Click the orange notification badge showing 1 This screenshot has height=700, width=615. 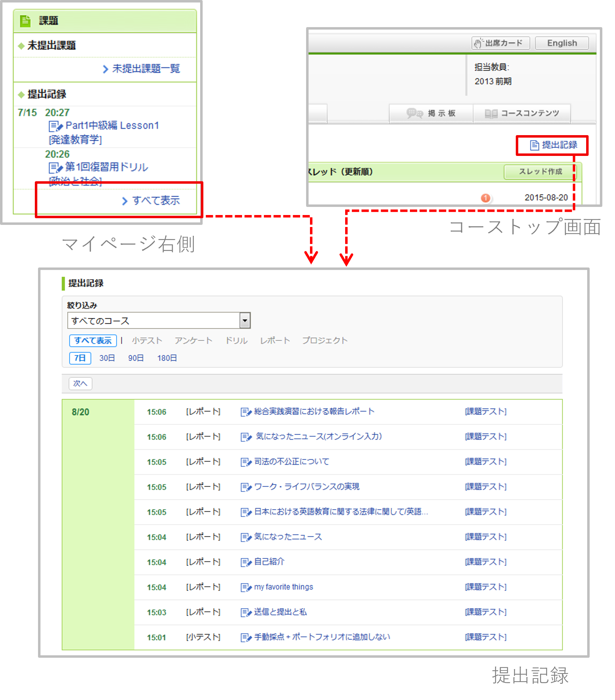pos(486,198)
